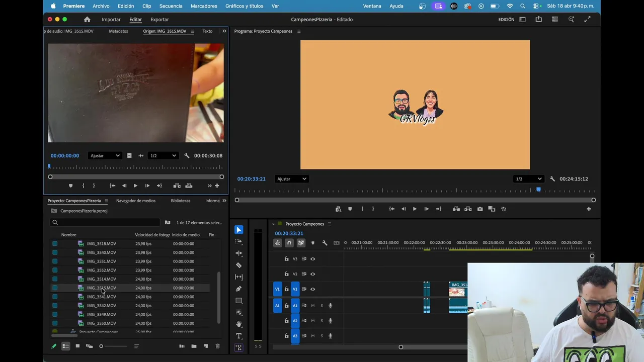Click the EDICIÓN workspace label
This screenshot has height=362, width=644.
[x=506, y=20]
